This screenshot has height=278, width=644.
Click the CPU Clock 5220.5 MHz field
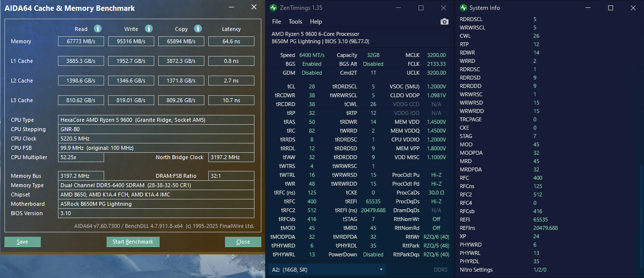[x=156, y=139]
